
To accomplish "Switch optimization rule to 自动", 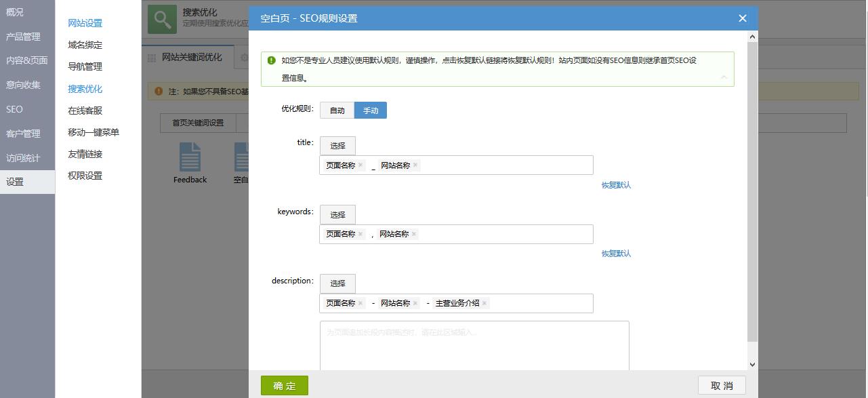I will (337, 111).
